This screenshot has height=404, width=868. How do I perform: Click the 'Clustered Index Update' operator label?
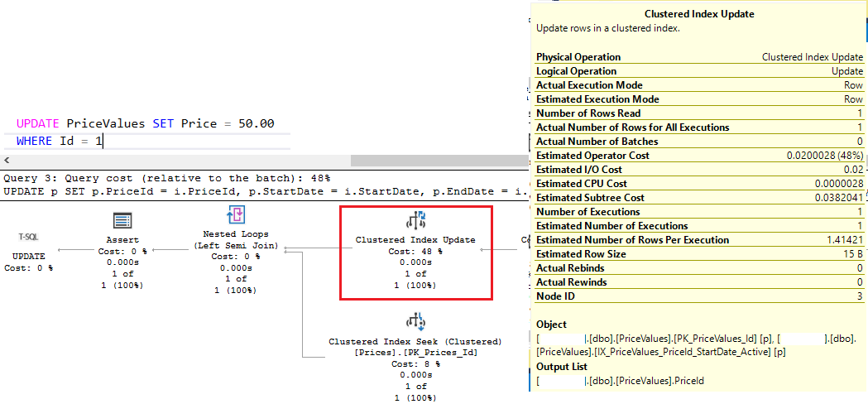coord(415,240)
